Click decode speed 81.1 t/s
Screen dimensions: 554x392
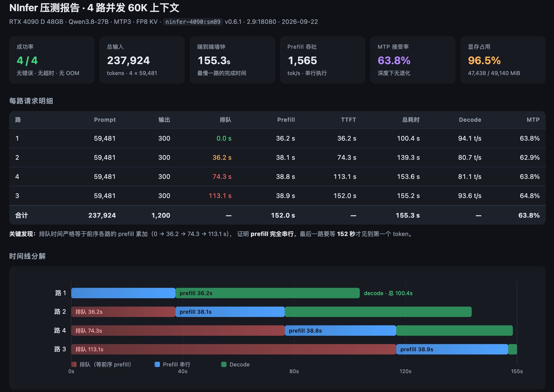pos(470,177)
